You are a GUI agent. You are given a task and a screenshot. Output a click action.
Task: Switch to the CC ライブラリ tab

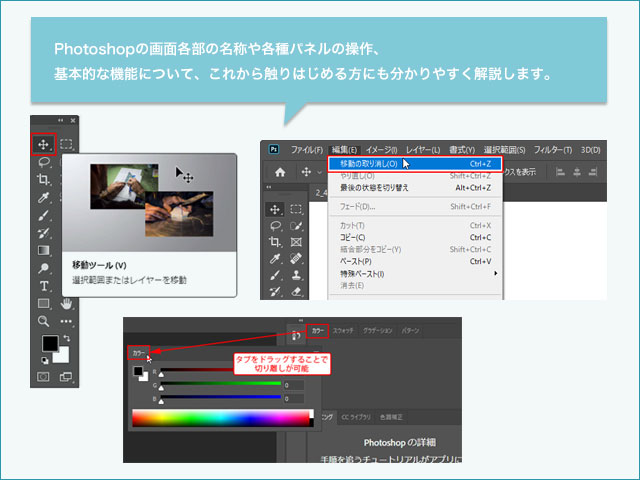tap(356, 417)
